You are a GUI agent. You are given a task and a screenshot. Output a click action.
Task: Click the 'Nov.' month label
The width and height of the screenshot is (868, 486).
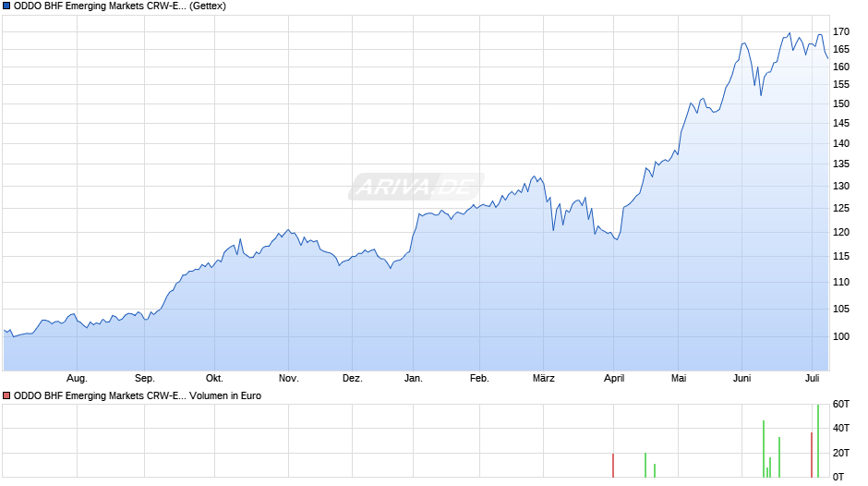tap(288, 379)
